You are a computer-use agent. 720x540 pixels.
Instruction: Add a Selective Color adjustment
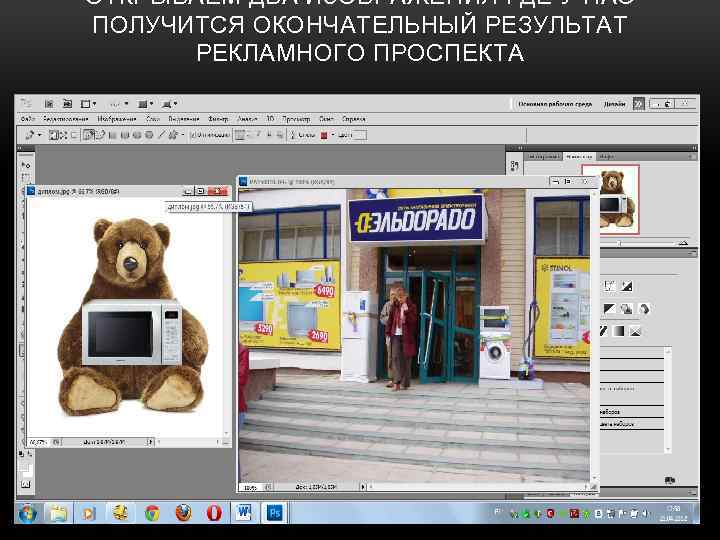pyautogui.click(x=635, y=331)
